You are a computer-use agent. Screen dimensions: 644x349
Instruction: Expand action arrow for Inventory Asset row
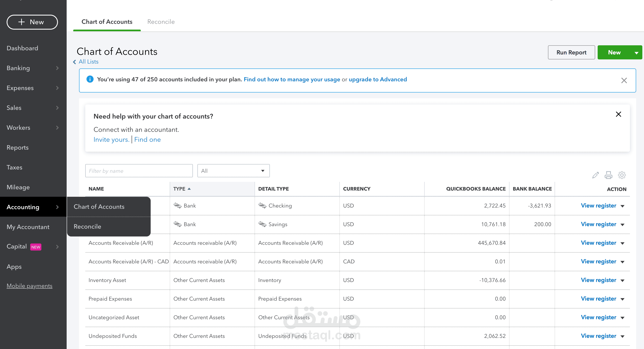pyautogui.click(x=622, y=281)
